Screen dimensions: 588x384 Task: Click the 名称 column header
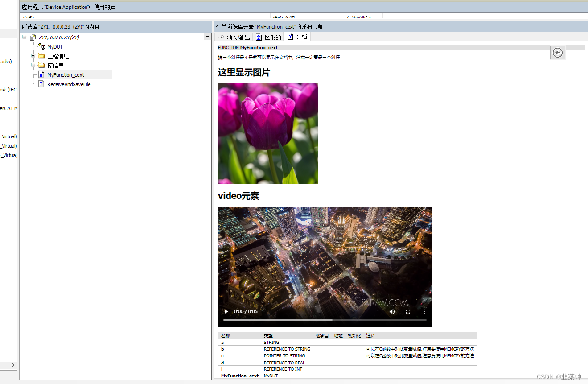tap(226, 335)
